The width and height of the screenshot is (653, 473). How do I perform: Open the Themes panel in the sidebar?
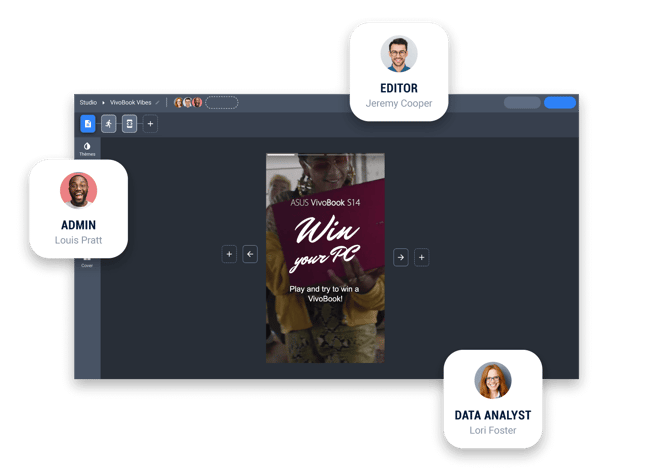tap(87, 149)
